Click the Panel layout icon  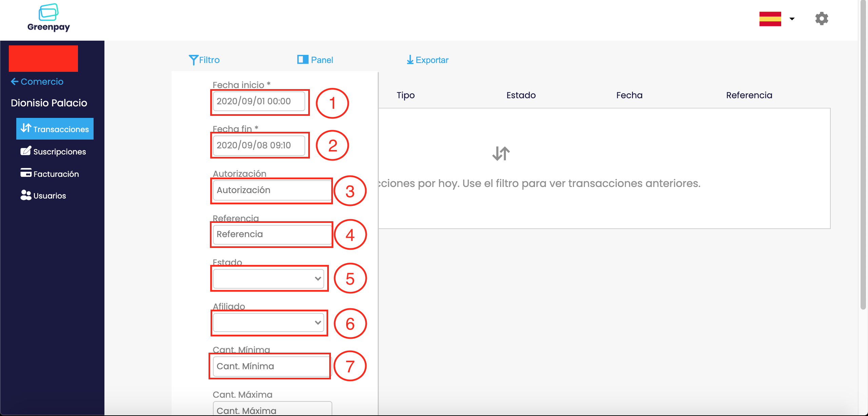point(302,60)
